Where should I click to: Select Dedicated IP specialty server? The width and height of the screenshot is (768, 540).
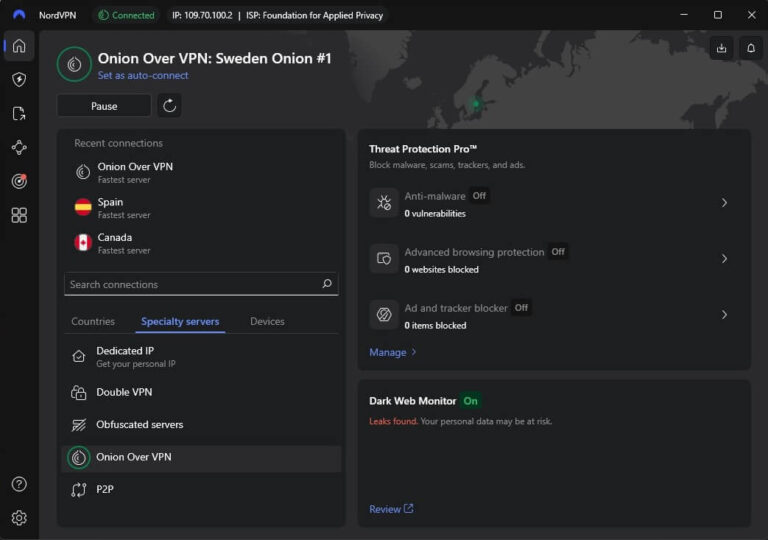201,356
